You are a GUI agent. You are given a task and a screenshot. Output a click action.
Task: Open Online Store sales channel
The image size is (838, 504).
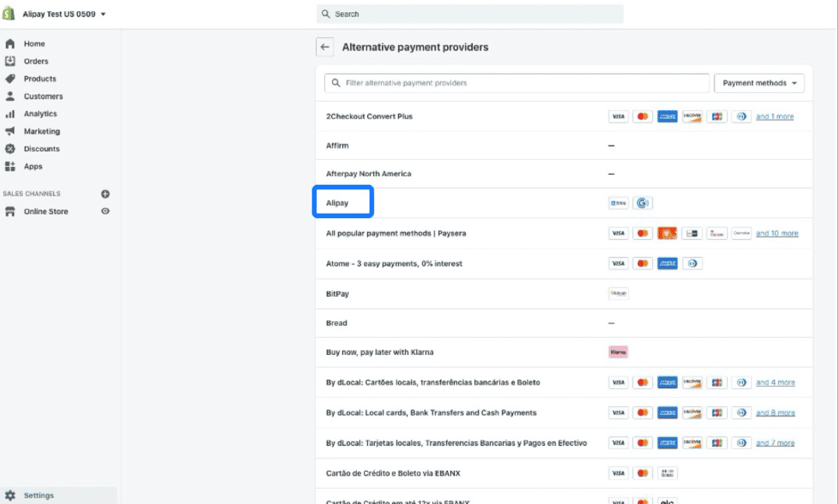(46, 212)
